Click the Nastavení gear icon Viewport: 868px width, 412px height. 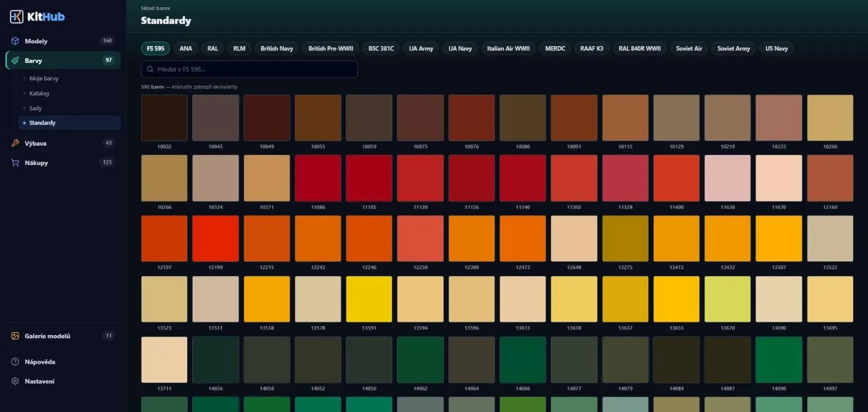tap(15, 382)
